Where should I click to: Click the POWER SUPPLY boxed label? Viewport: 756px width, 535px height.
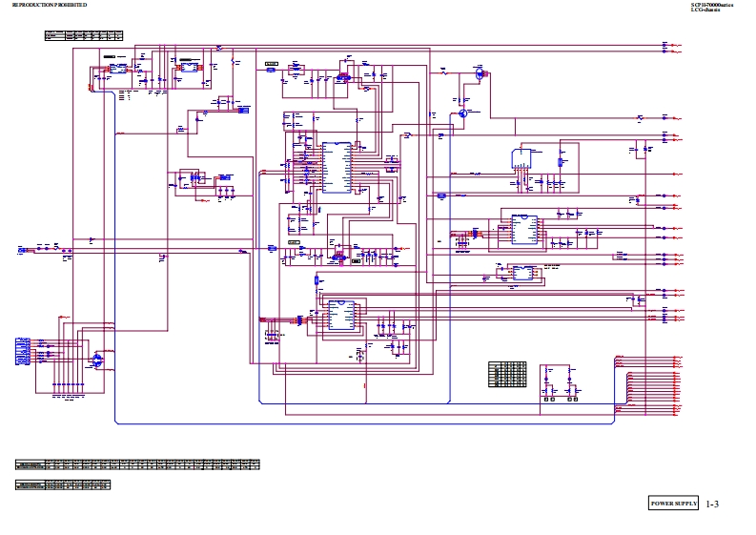[674, 503]
